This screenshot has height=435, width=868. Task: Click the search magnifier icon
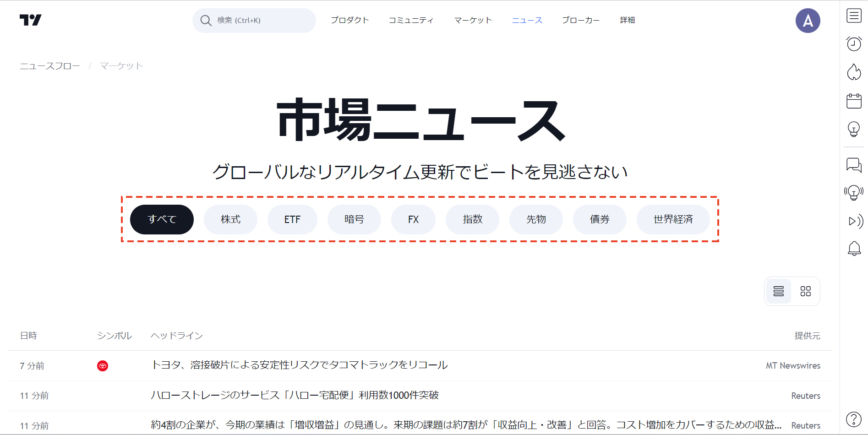[206, 21]
